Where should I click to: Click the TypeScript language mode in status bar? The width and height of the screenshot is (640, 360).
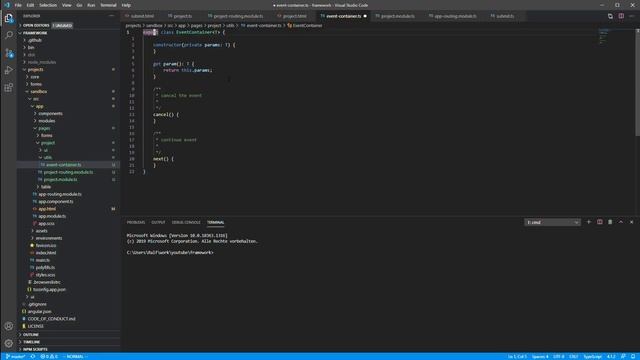pos(592,356)
